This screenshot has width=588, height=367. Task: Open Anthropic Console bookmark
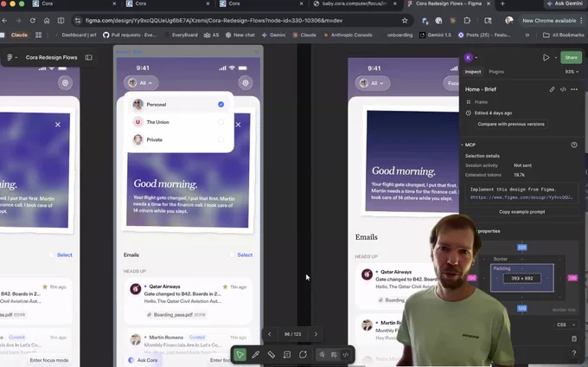[x=348, y=35]
